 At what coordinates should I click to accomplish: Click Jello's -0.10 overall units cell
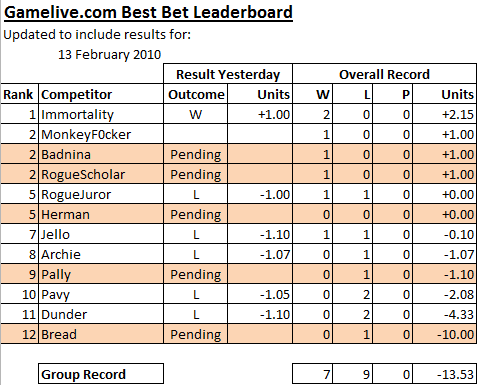pos(444,234)
